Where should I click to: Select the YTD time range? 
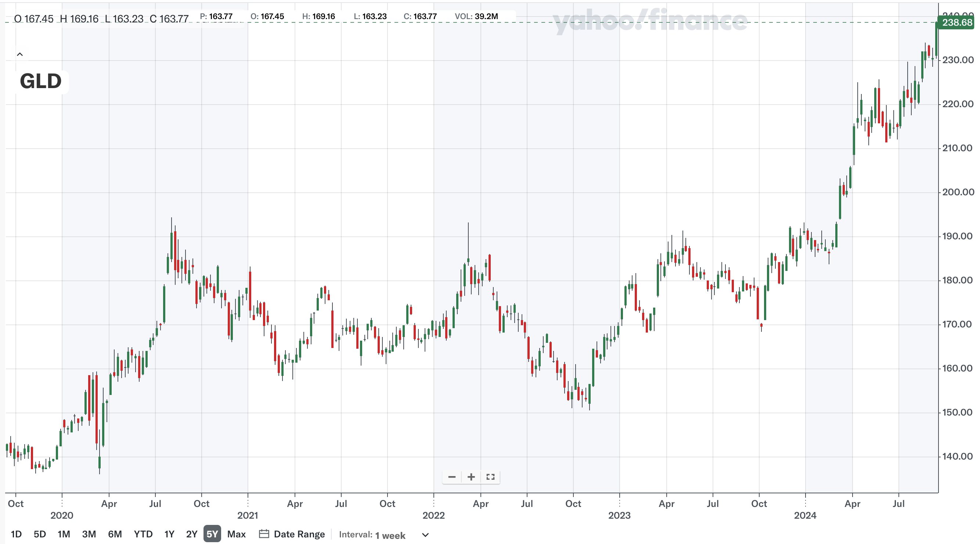tap(143, 534)
